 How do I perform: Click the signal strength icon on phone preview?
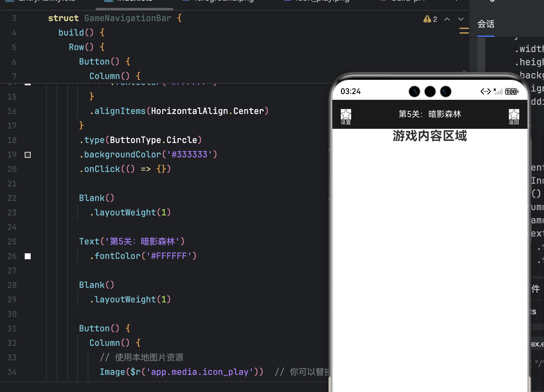click(x=499, y=92)
